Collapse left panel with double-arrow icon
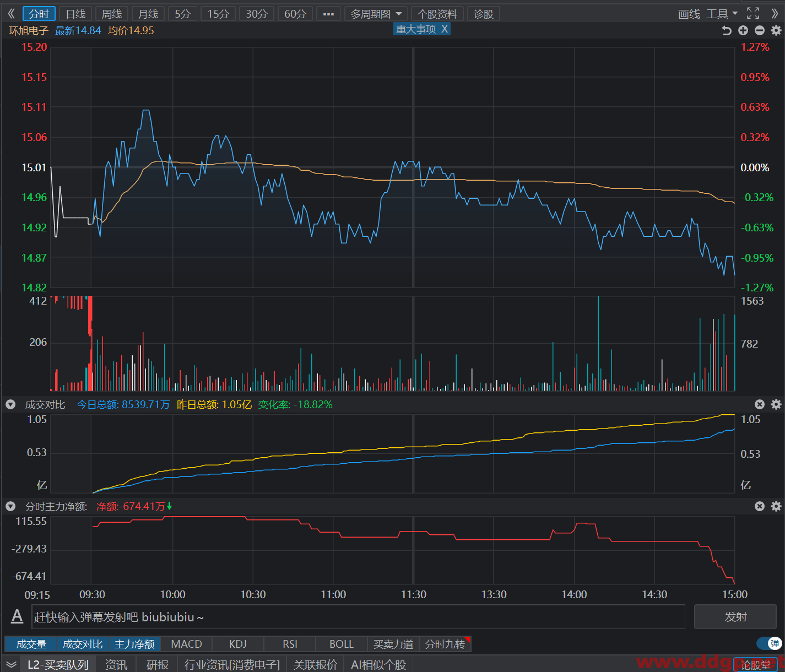785x672 pixels. coord(11,14)
